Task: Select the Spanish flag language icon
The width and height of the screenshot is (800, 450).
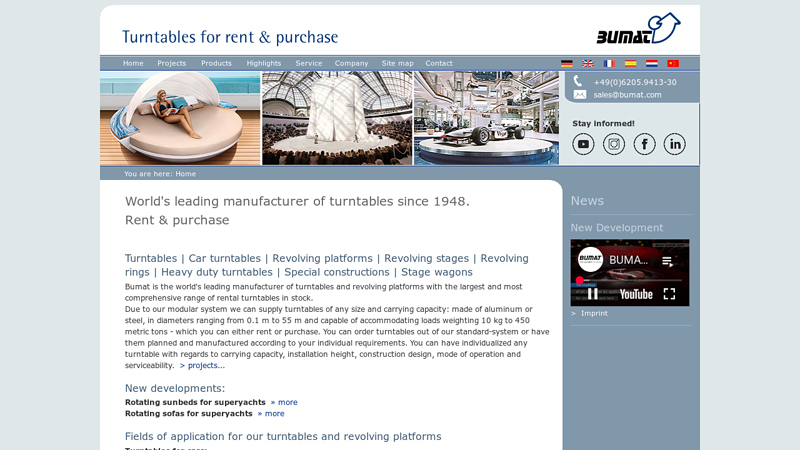Action: tap(631, 63)
